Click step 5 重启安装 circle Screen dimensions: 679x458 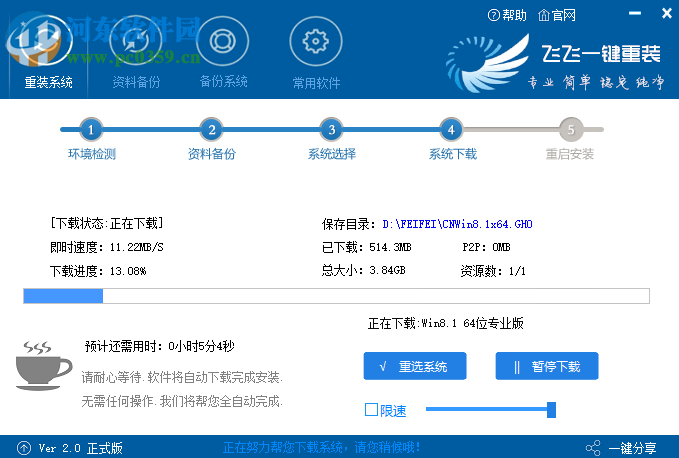click(571, 129)
